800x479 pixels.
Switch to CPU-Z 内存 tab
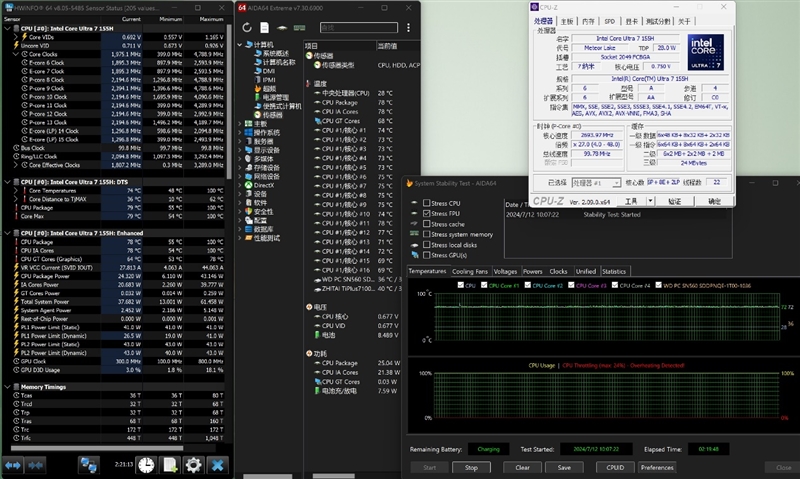588,21
